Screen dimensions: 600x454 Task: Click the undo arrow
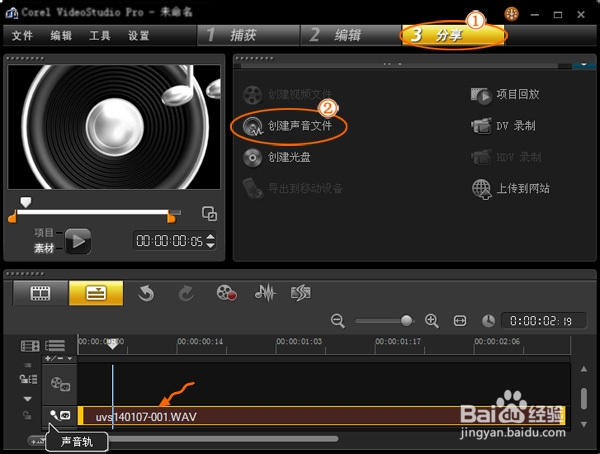146,294
